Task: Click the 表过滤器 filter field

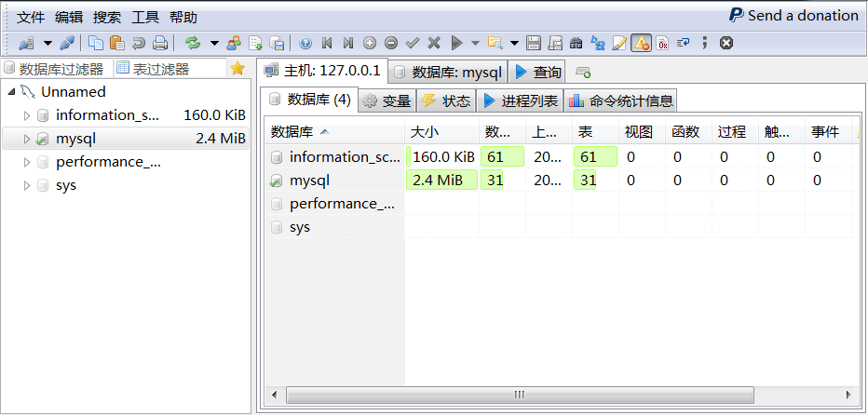Action: pyautogui.click(x=170, y=69)
